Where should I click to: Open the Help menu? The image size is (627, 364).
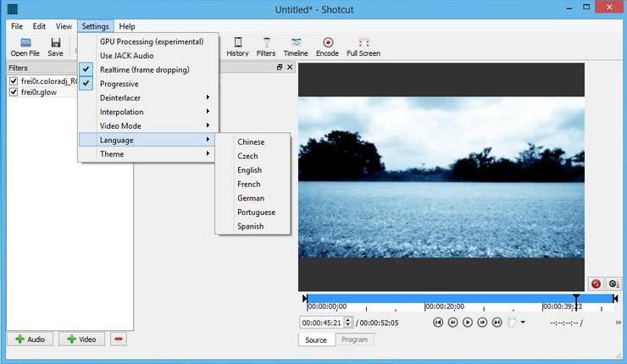[127, 26]
